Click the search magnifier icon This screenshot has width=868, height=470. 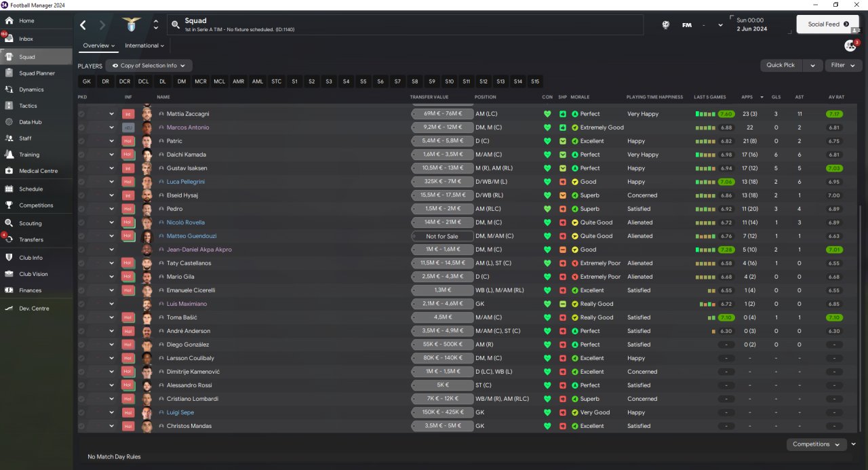[x=176, y=25]
